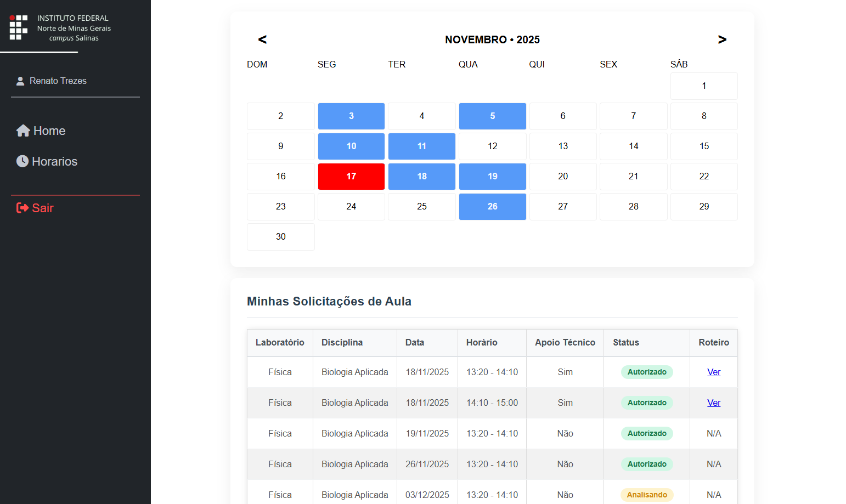Advance to next month with right arrow

click(722, 39)
